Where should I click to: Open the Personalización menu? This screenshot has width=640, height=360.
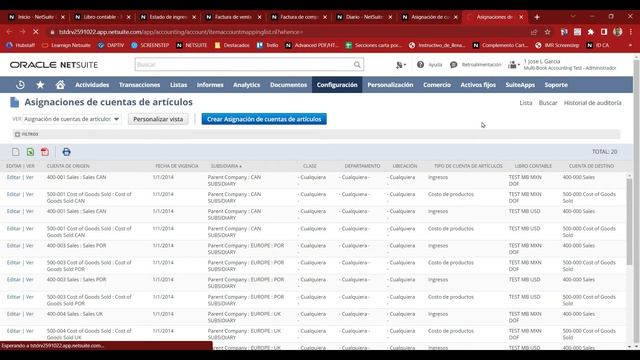pyautogui.click(x=390, y=85)
